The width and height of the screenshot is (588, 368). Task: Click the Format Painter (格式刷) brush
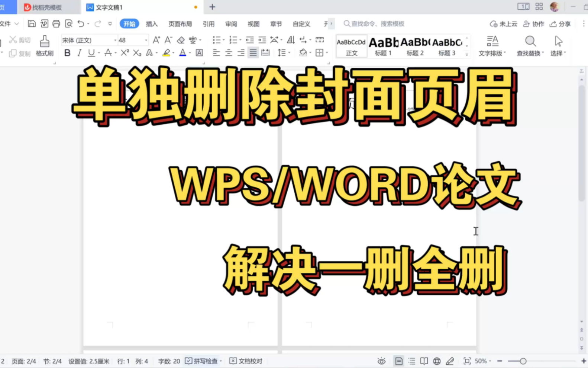point(45,46)
